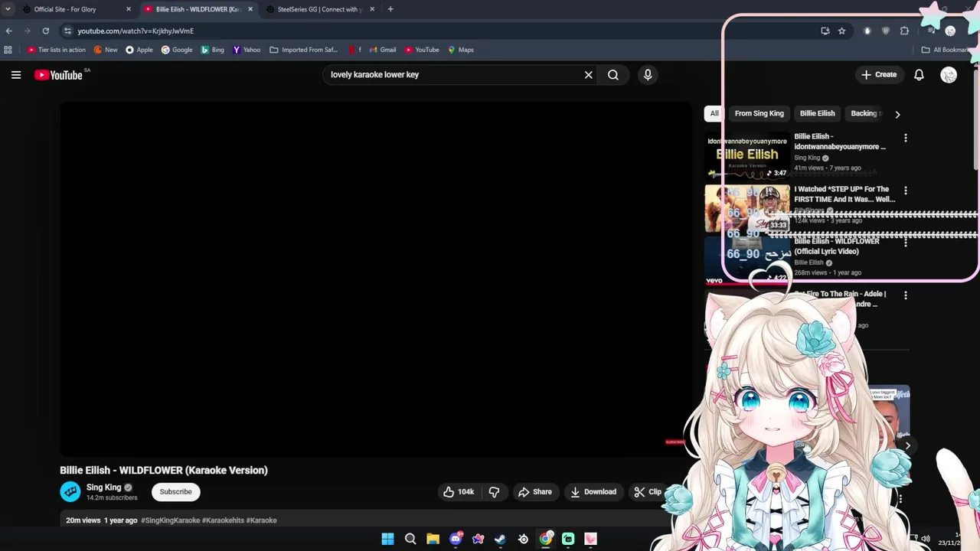Viewport: 980px width, 551px height.
Task: Subscribe to Sing King
Action: [176, 492]
